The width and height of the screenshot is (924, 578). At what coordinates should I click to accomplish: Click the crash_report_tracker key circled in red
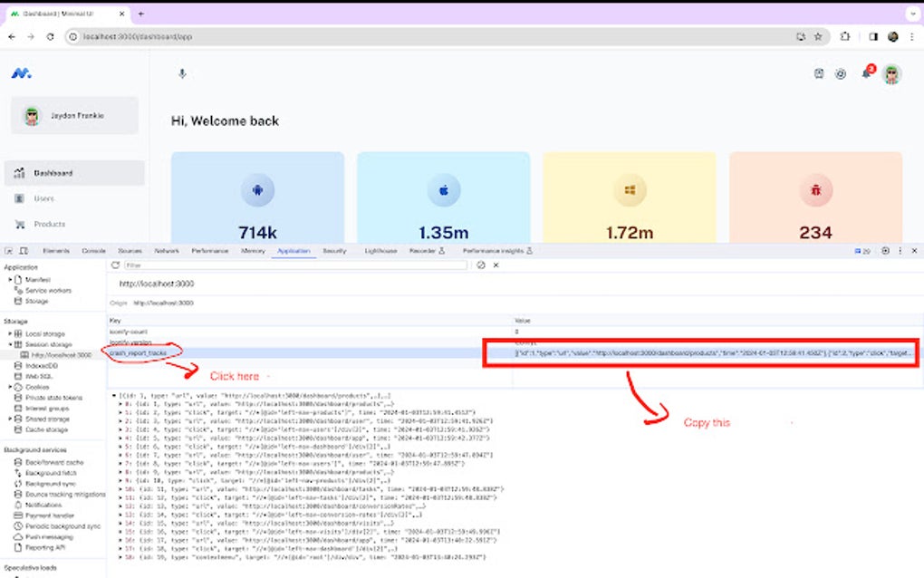click(x=140, y=353)
